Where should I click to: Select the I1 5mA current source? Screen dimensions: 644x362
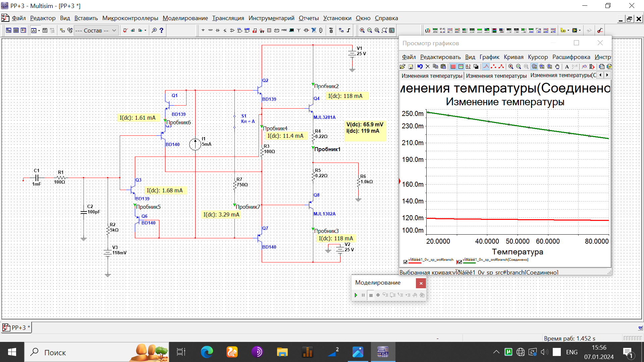tap(195, 144)
